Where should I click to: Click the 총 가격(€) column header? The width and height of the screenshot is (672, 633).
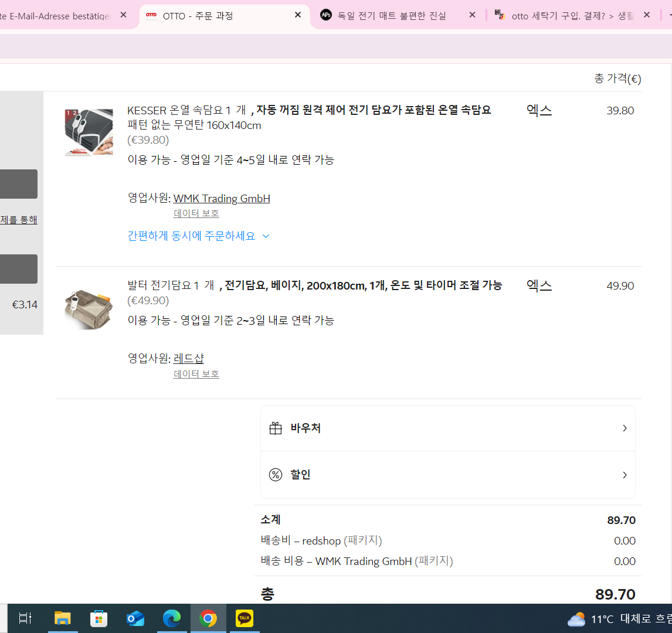point(617,79)
